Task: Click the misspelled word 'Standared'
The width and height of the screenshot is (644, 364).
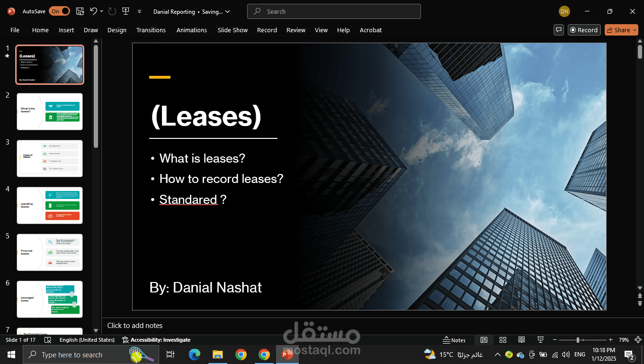Action: [x=188, y=200]
